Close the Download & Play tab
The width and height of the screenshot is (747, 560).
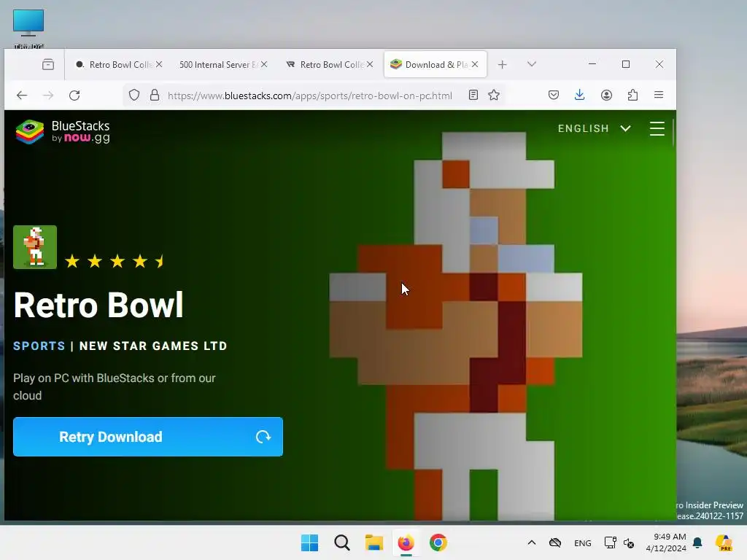click(x=475, y=64)
